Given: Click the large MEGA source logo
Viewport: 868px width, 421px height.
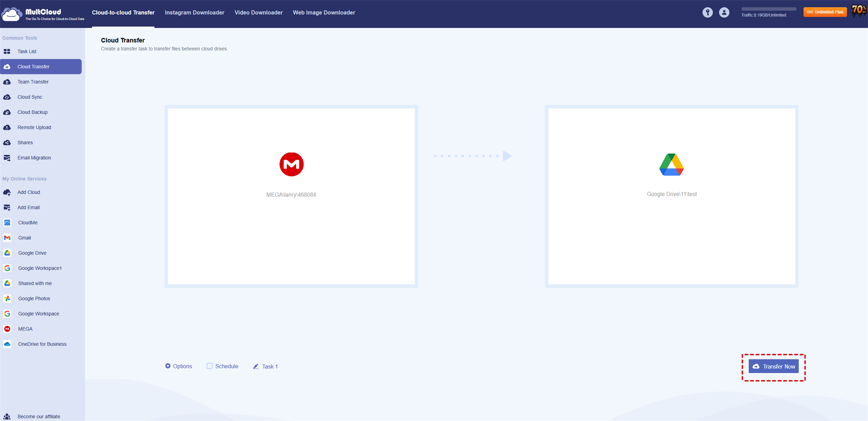Looking at the screenshot, I should (x=292, y=164).
